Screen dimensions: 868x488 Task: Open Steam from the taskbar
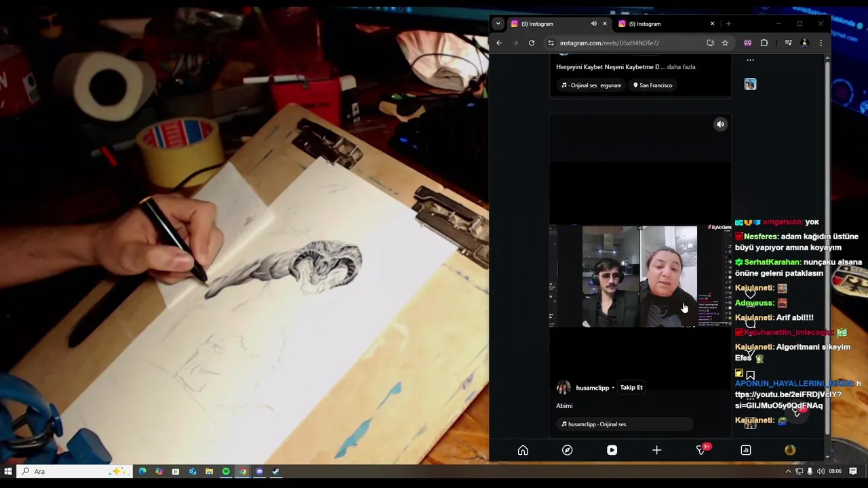(x=276, y=471)
